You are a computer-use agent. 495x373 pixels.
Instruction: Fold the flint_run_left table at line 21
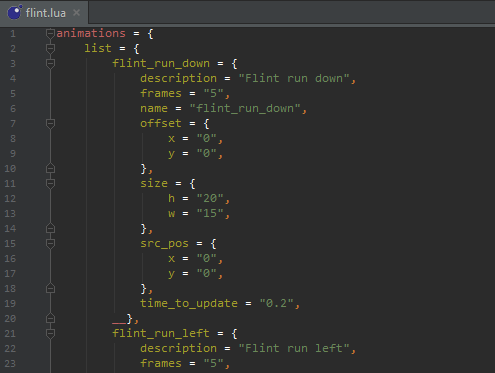tap(50, 334)
